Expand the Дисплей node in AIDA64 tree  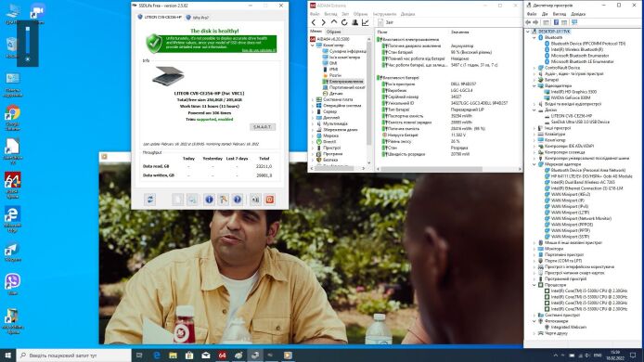click(313, 118)
